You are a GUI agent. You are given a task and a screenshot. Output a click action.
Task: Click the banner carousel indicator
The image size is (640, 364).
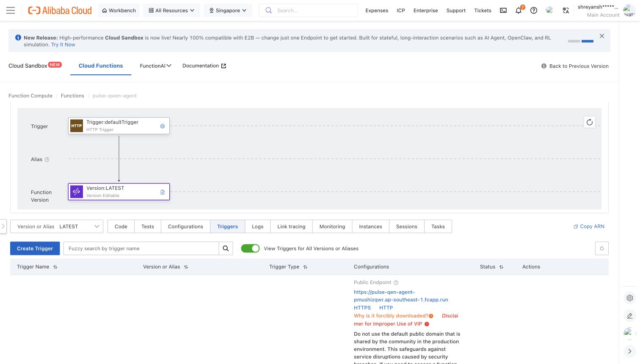(581, 41)
